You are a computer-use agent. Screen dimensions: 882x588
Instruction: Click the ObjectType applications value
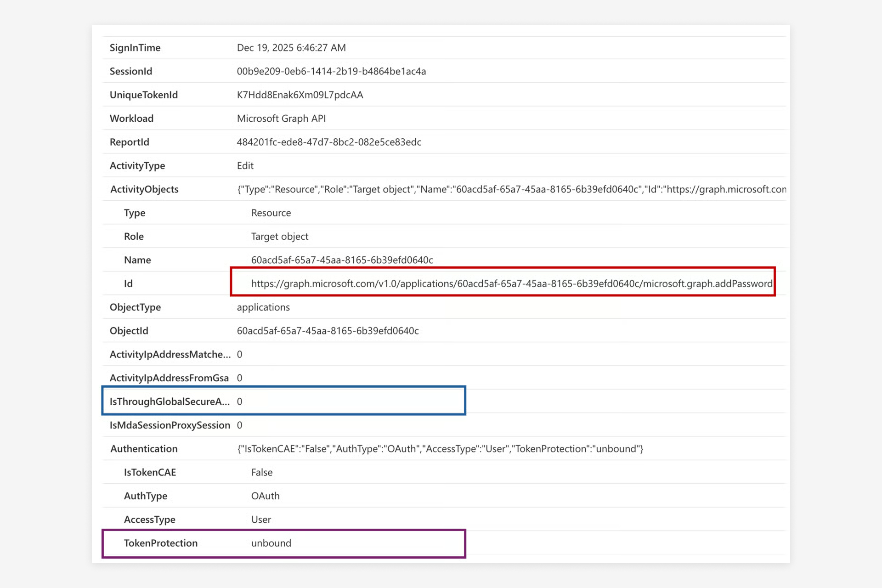pyautogui.click(x=263, y=307)
